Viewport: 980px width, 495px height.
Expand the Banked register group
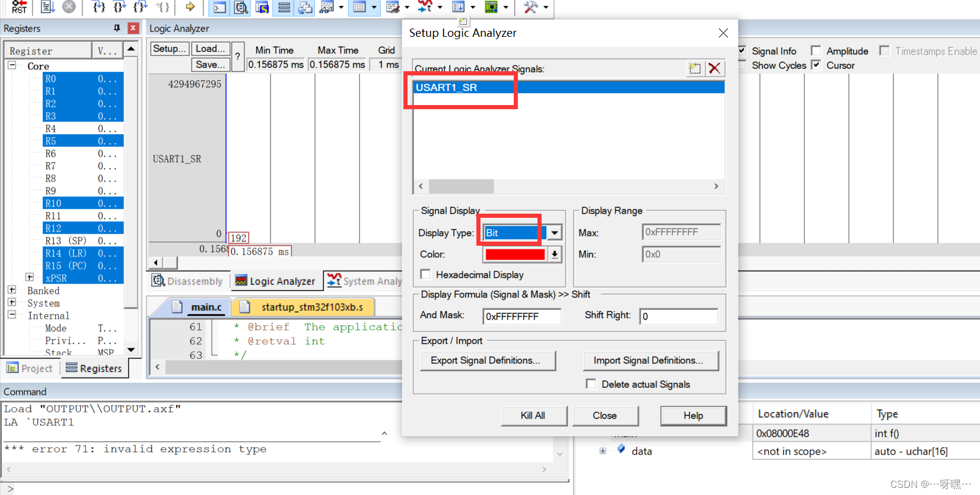(12, 290)
